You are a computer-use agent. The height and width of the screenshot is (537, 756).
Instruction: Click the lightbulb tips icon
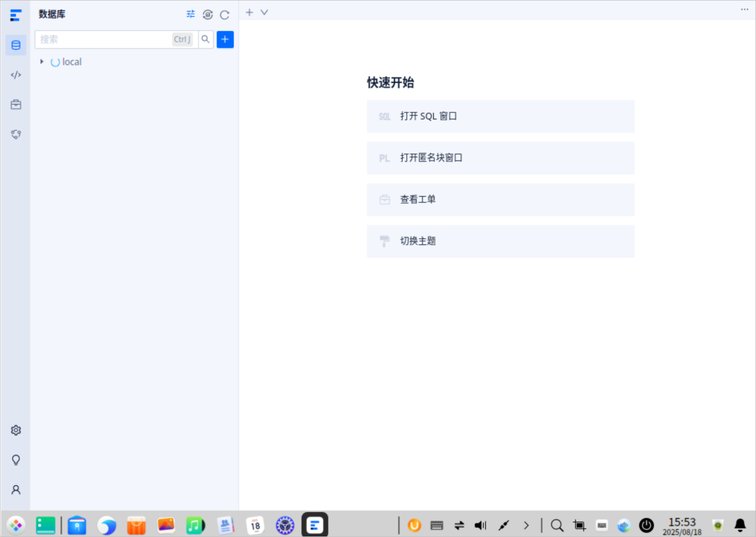point(16,460)
